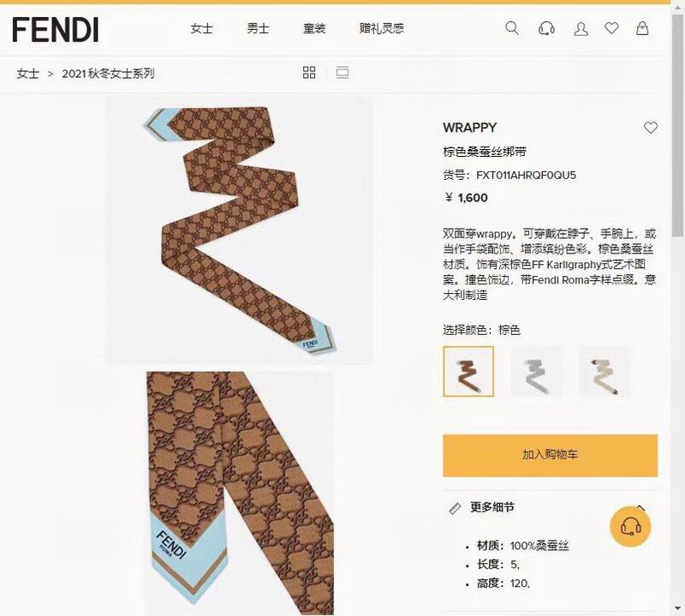Viewport: 685px width, 616px height.
Task: Open the shopping bag icon
Action: (x=641, y=28)
